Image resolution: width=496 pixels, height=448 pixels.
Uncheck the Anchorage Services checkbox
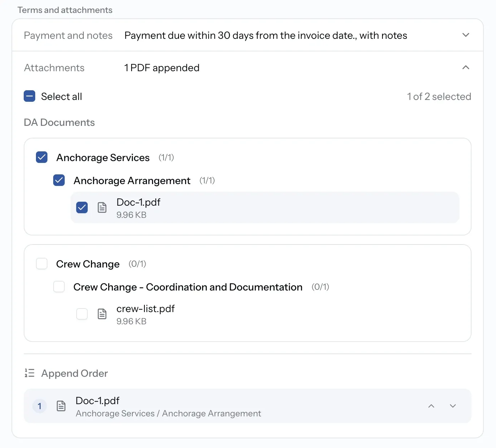42,157
